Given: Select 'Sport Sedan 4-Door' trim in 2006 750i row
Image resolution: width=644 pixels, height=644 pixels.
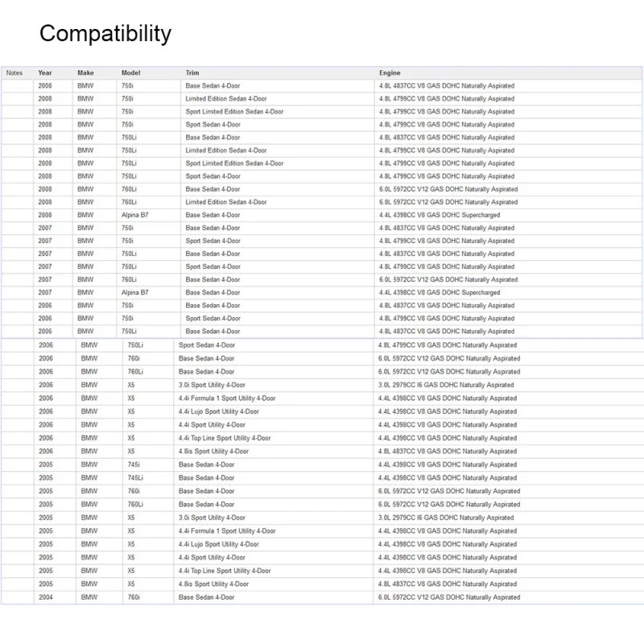Looking at the screenshot, I should [x=213, y=318].
